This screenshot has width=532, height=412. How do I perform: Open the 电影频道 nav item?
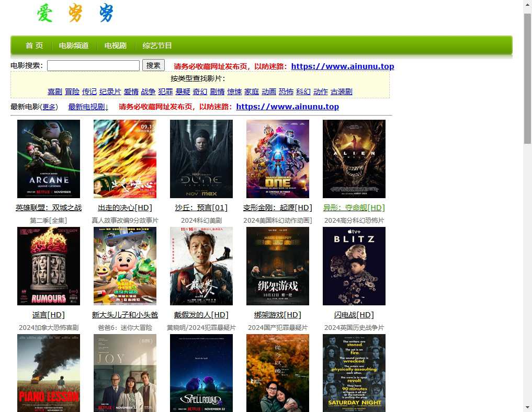coord(74,45)
